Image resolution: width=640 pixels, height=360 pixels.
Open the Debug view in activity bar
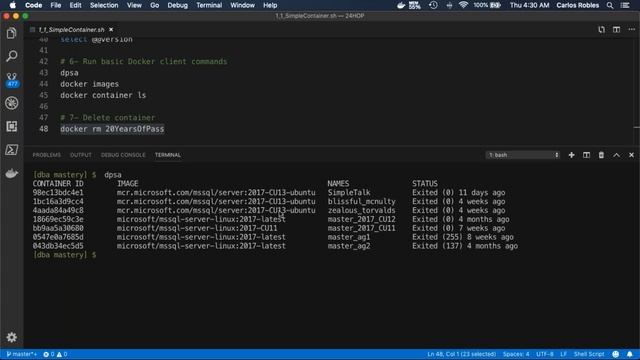pyautogui.click(x=11, y=103)
